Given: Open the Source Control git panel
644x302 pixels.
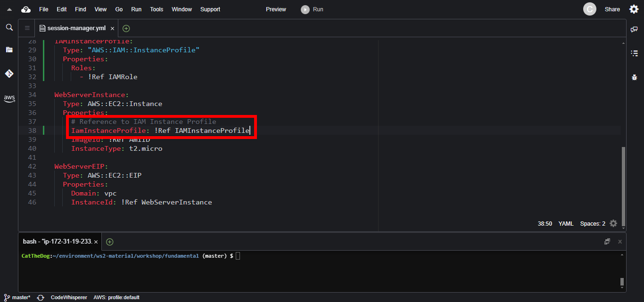Looking at the screenshot, I should click(9, 73).
